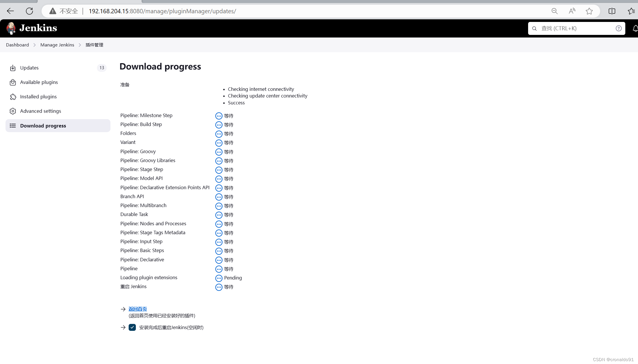Click the Pipeline: Stage Tags Metadata text

coord(153,232)
